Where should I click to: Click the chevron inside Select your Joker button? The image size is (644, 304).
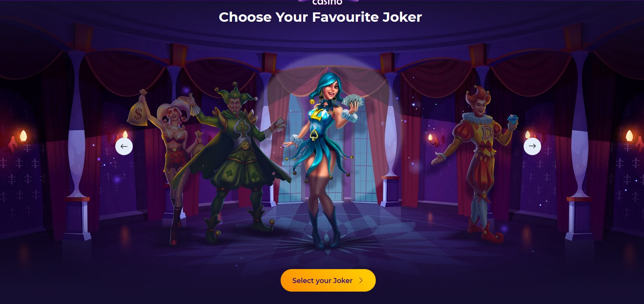361,280
